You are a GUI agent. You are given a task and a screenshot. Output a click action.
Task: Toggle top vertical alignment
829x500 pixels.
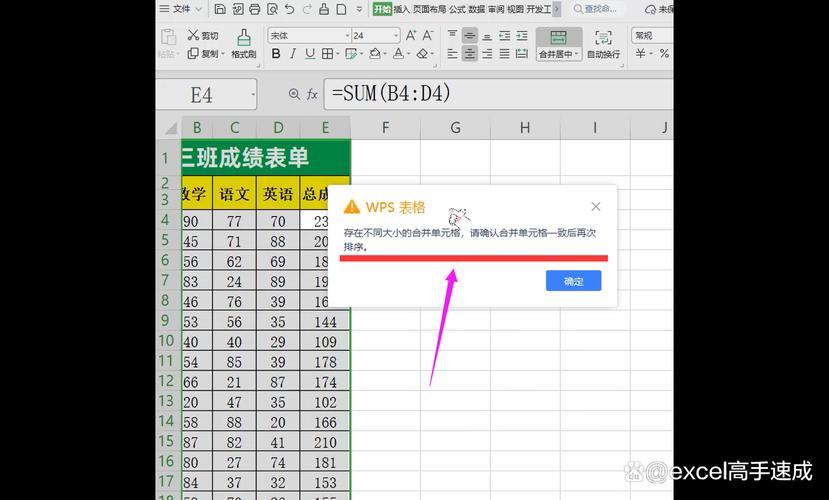pyautogui.click(x=453, y=35)
